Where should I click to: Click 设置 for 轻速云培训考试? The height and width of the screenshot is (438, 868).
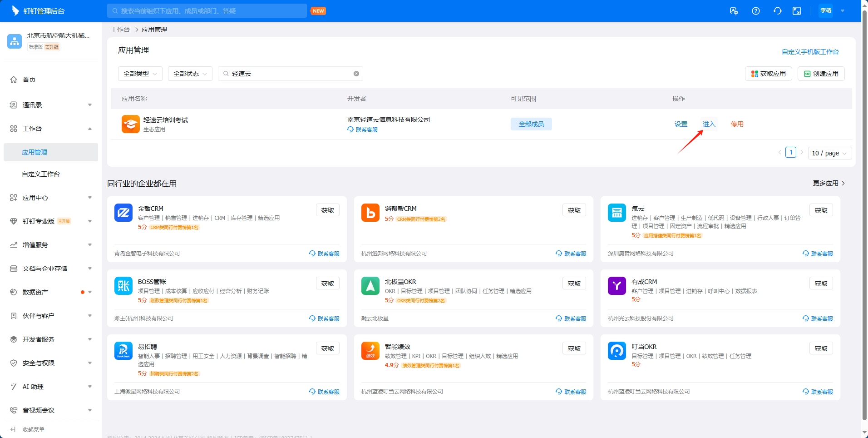[x=681, y=124]
